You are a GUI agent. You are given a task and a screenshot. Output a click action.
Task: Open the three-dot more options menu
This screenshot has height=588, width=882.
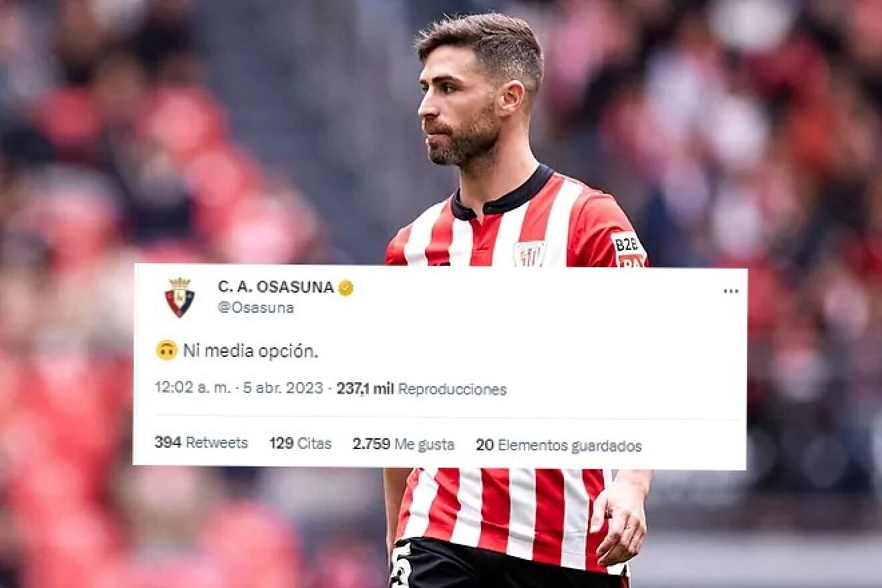[x=731, y=291]
